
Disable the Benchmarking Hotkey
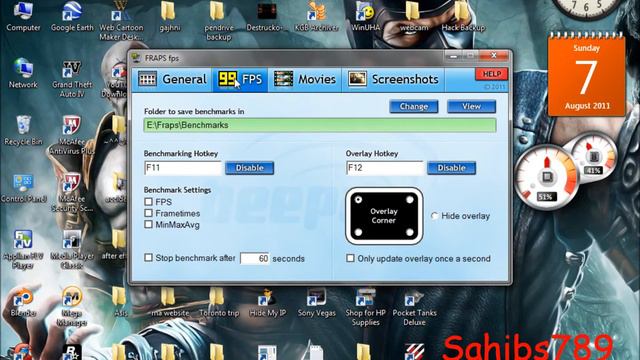pyautogui.click(x=249, y=168)
